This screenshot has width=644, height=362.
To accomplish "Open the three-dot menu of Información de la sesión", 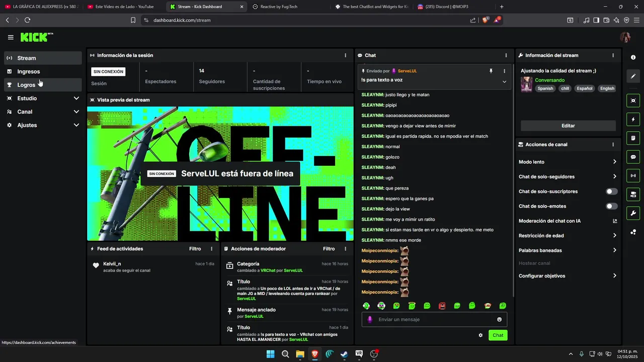I will coord(345,55).
